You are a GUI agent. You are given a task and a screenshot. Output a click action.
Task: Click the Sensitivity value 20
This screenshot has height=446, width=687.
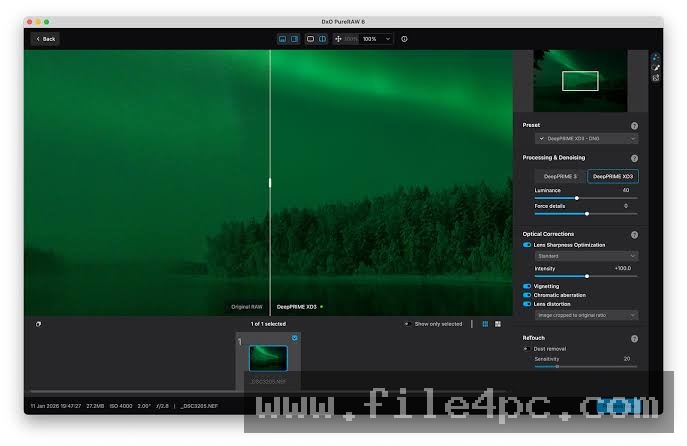click(x=627, y=358)
